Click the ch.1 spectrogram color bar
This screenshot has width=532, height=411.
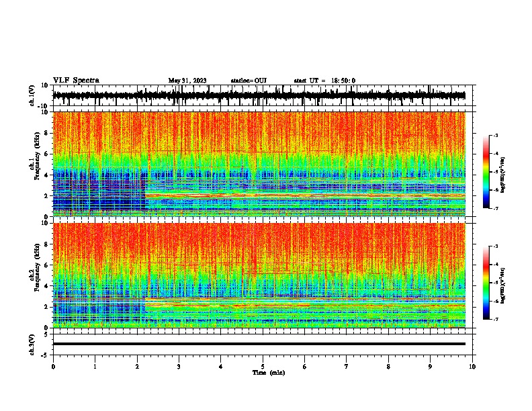pos(486,172)
